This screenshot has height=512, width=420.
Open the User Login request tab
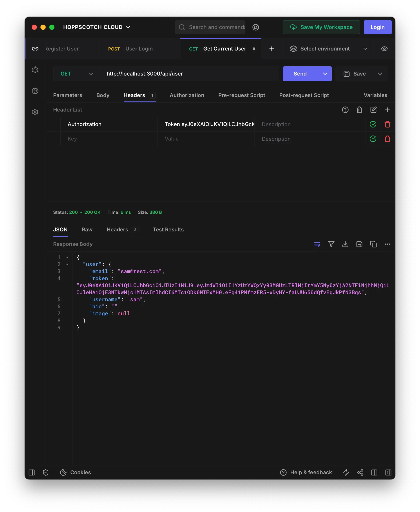(x=139, y=49)
